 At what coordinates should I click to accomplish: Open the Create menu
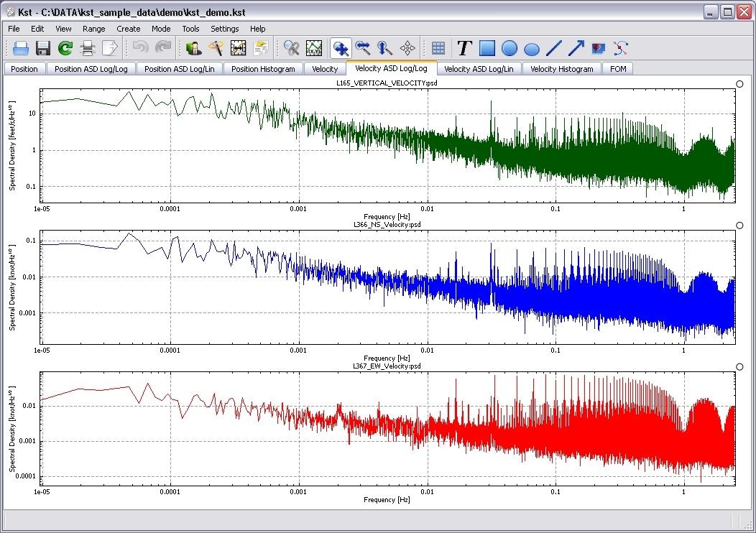(x=129, y=29)
